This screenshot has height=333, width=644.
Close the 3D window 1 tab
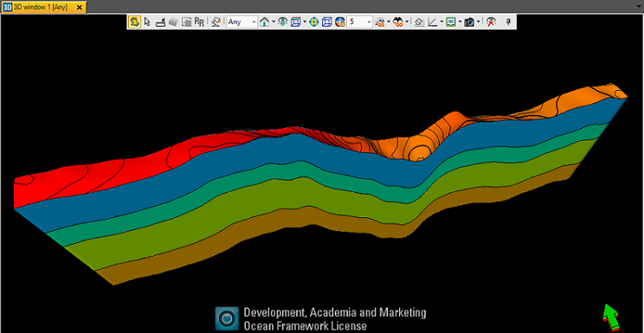tap(80, 8)
